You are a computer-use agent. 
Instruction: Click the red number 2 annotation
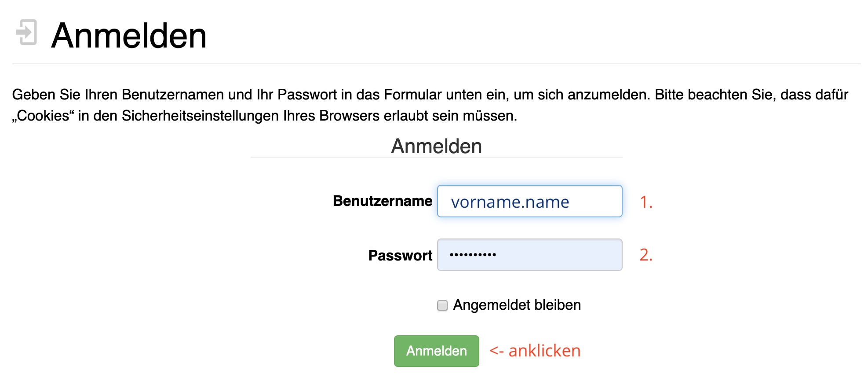pos(646,255)
